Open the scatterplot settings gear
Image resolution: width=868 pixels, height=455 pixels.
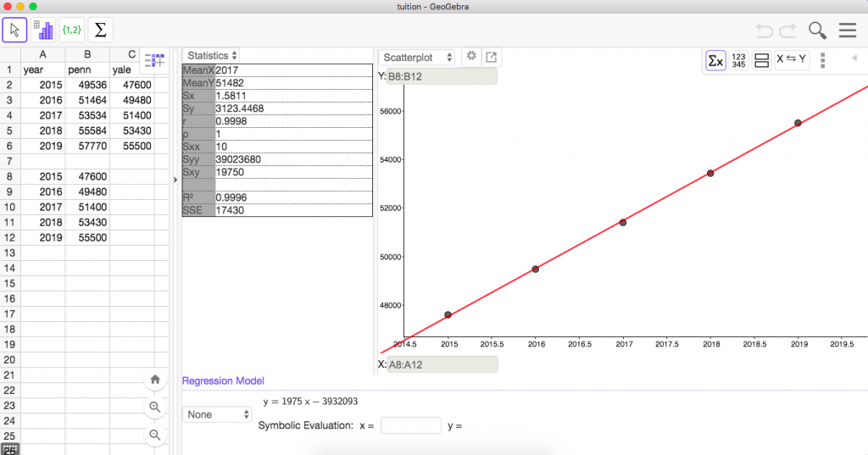point(471,56)
